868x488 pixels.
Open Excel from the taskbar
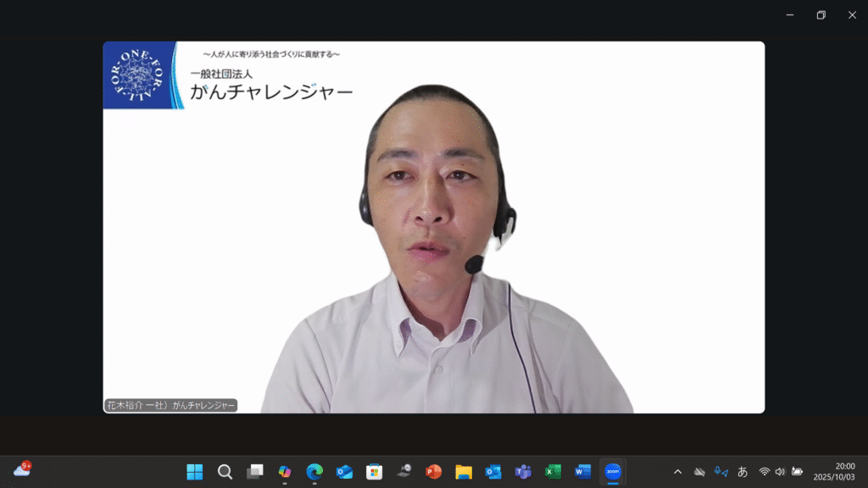[553, 472]
